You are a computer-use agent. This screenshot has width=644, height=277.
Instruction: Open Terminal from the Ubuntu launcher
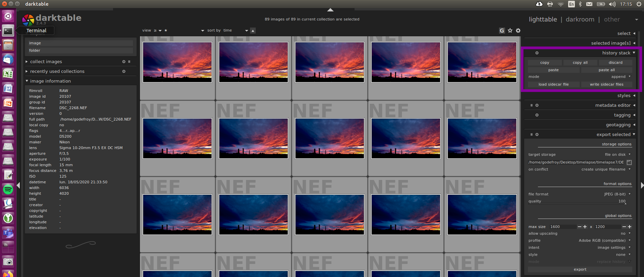coord(8,31)
